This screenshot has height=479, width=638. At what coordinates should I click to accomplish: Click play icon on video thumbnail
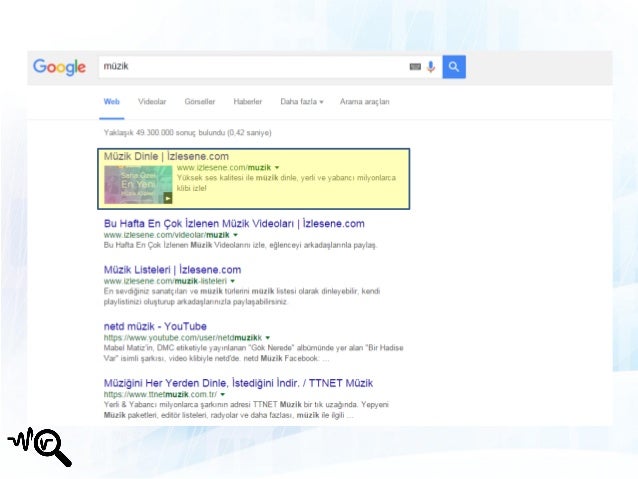[x=168, y=198]
